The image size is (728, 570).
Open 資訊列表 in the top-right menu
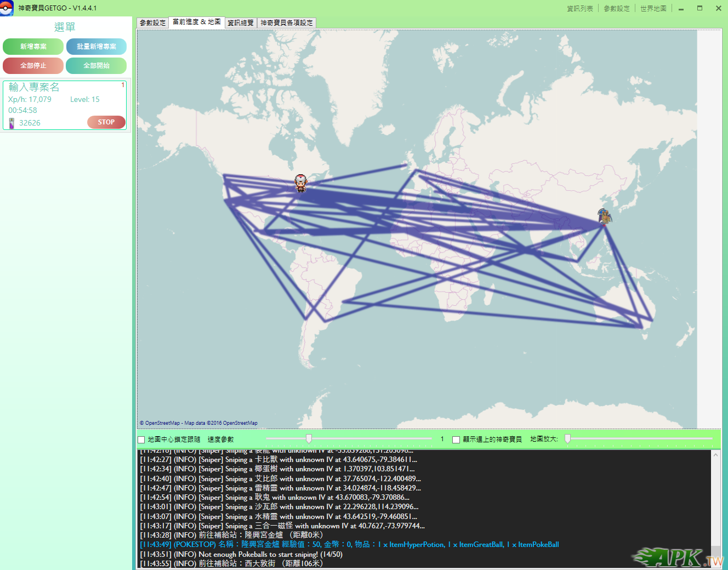point(579,8)
